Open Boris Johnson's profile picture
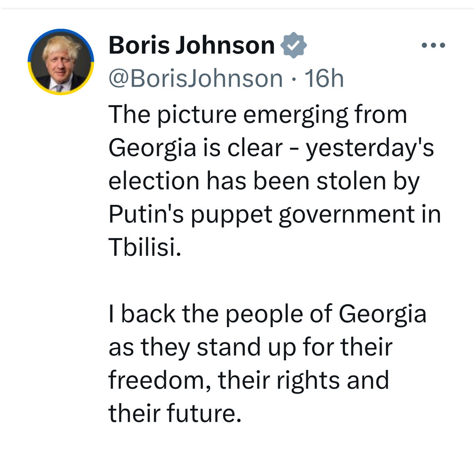This screenshot has width=476, height=449. 61,62
